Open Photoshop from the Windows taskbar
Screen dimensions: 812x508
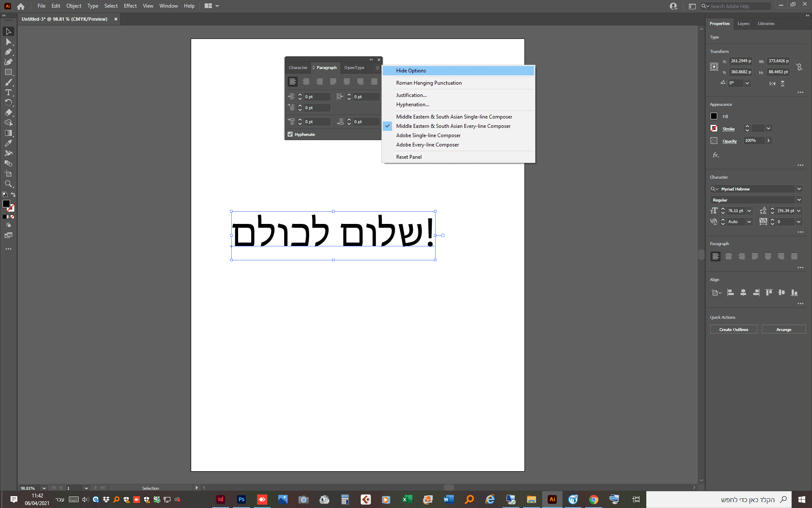pos(241,500)
